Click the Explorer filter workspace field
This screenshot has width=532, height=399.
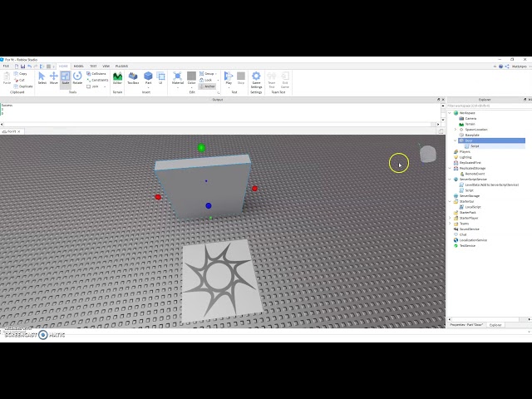point(489,106)
